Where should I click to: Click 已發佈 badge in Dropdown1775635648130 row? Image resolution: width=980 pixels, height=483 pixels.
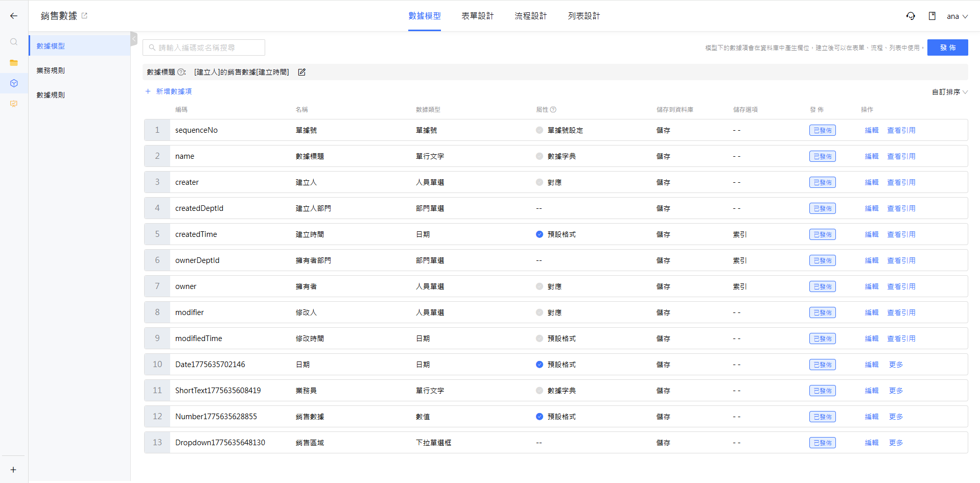click(822, 443)
